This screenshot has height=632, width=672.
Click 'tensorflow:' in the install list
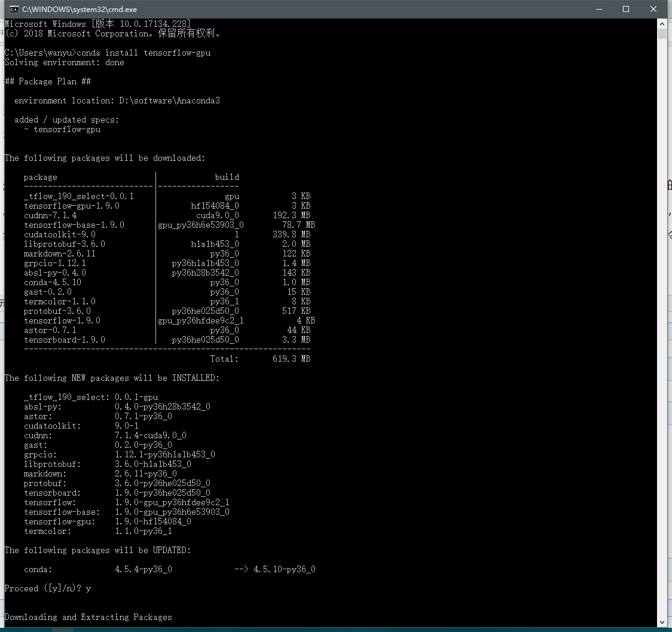50,503
